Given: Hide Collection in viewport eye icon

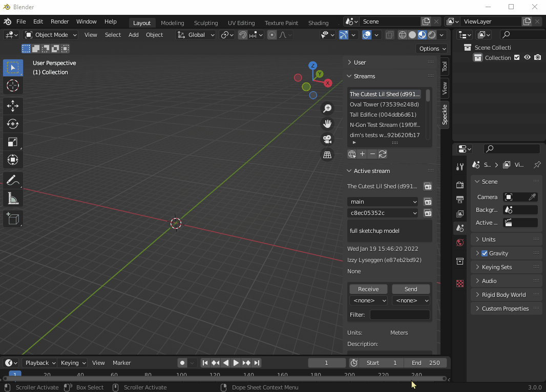Looking at the screenshot, I should 527,57.
